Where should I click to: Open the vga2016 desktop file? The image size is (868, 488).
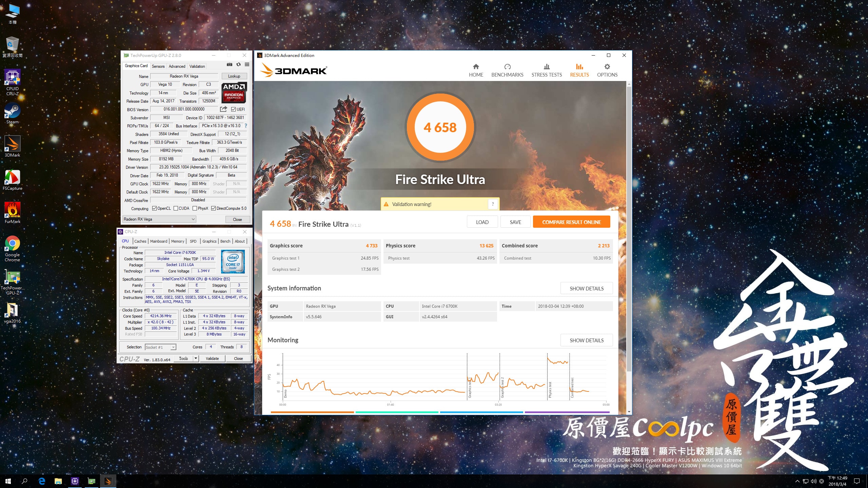13,312
